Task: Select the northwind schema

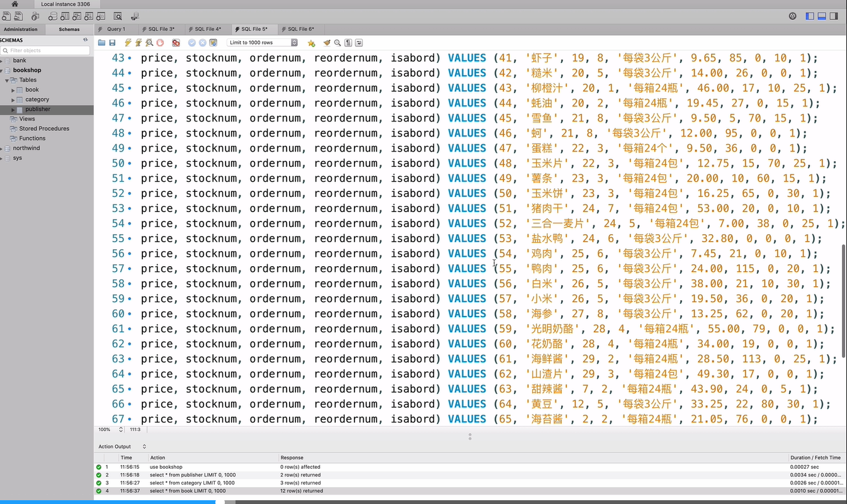Action: tap(26, 148)
